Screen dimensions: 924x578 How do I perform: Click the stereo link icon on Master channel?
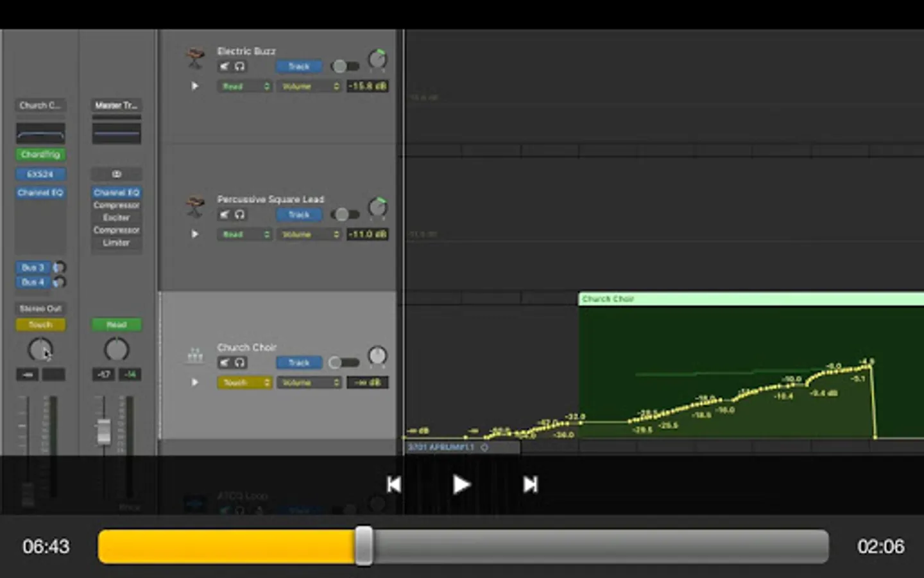point(116,174)
